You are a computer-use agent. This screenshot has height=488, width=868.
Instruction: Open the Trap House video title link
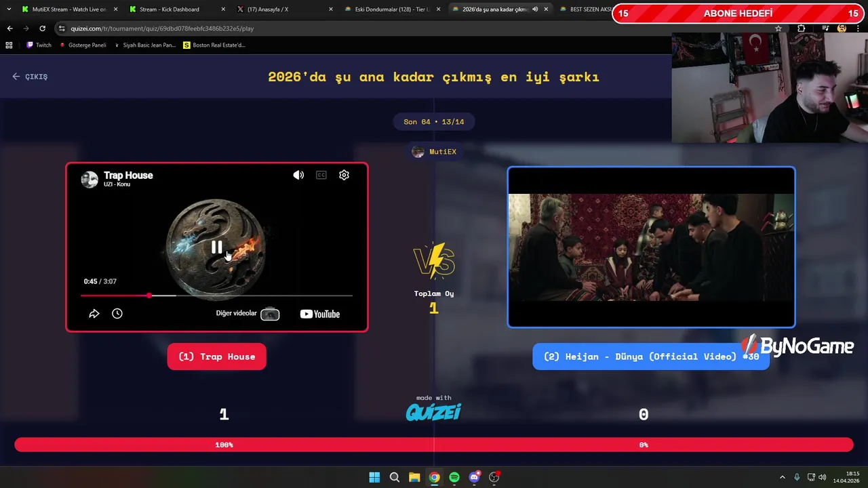pyautogui.click(x=128, y=175)
